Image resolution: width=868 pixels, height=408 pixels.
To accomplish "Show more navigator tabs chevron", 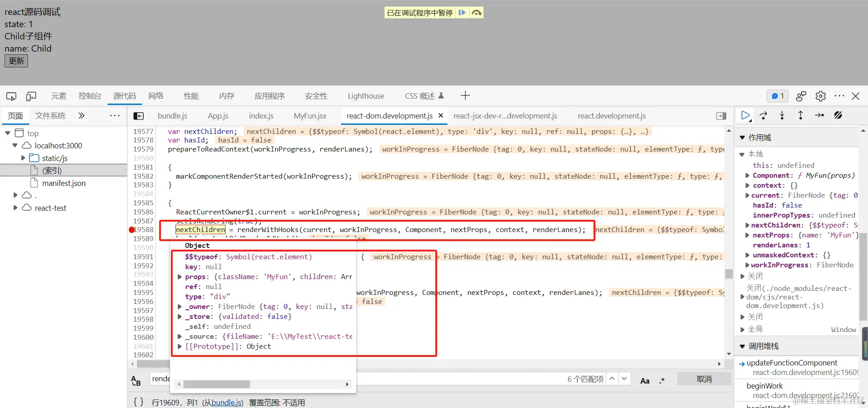I will click(x=81, y=116).
